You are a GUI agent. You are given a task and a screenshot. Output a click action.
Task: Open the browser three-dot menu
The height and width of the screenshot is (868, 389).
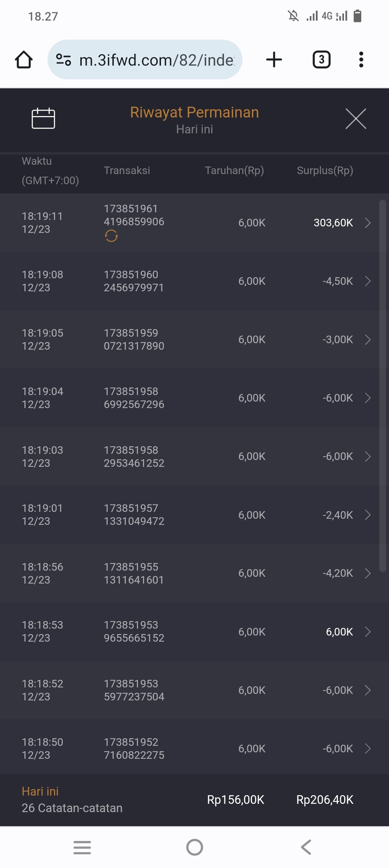(x=361, y=59)
